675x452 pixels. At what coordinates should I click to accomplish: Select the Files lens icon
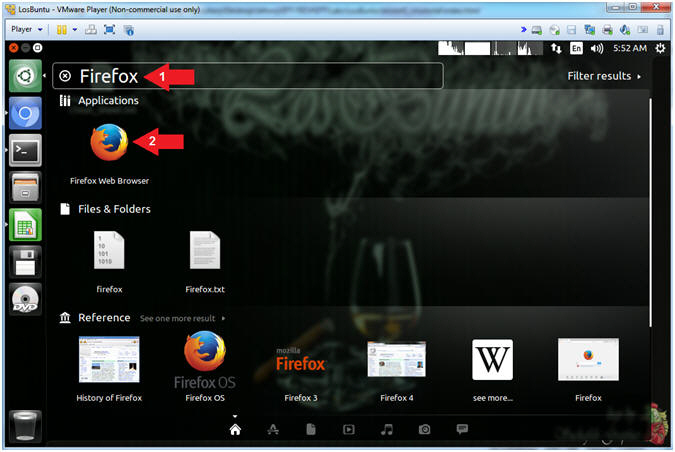(x=311, y=429)
